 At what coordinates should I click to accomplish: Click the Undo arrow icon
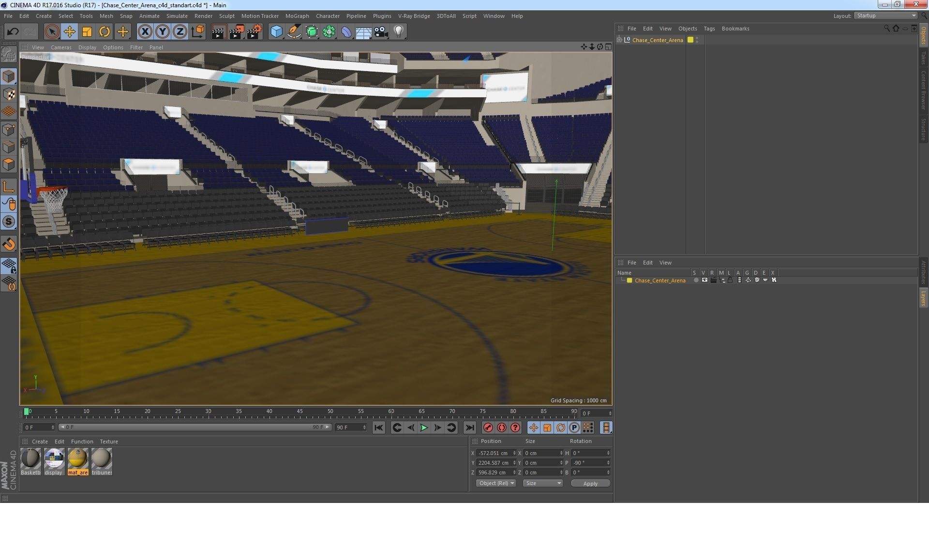point(13,32)
